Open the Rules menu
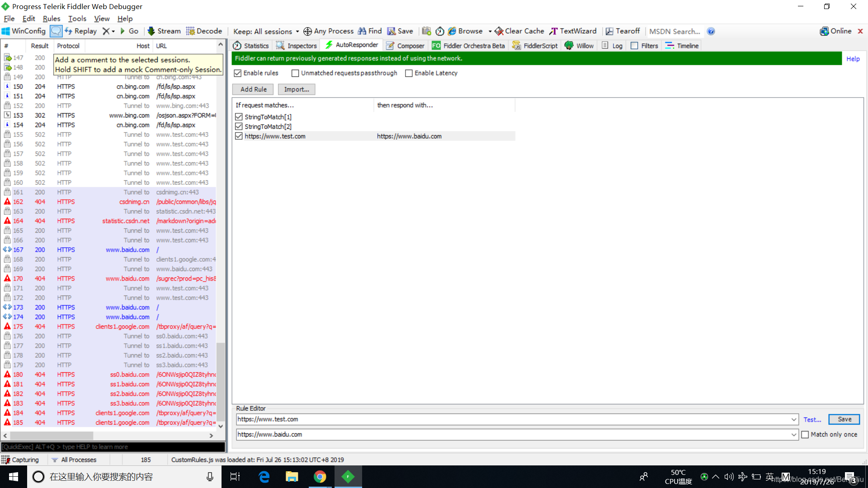Image resolution: width=868 pixels, height=488 pixels. (52, 19)
